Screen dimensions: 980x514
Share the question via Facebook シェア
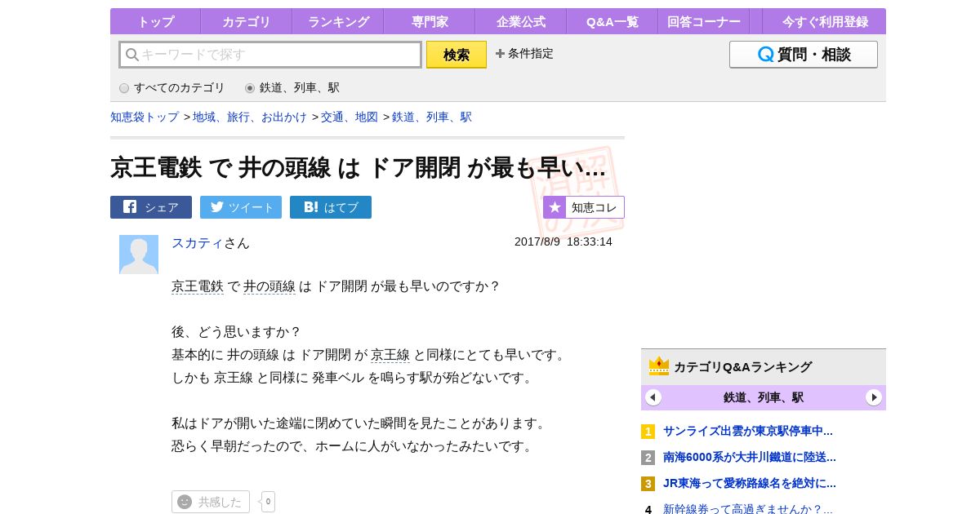151,207
